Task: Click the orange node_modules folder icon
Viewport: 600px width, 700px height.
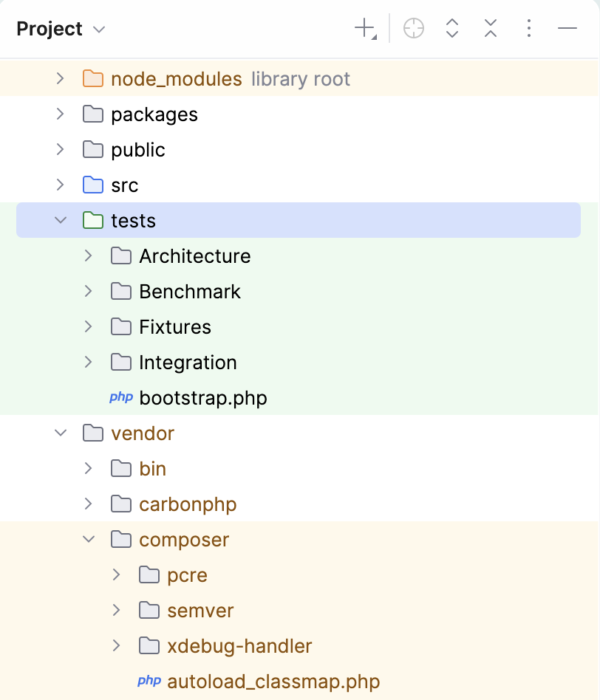Action: pyautogui.click(x=92, y=78)
